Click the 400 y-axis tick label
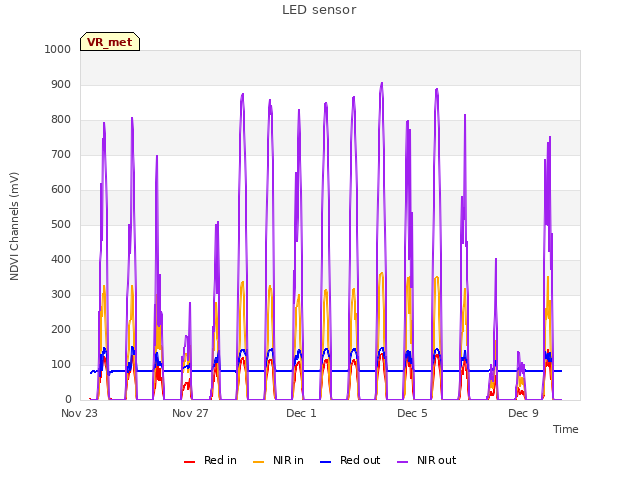 click(x=61, y=260)
